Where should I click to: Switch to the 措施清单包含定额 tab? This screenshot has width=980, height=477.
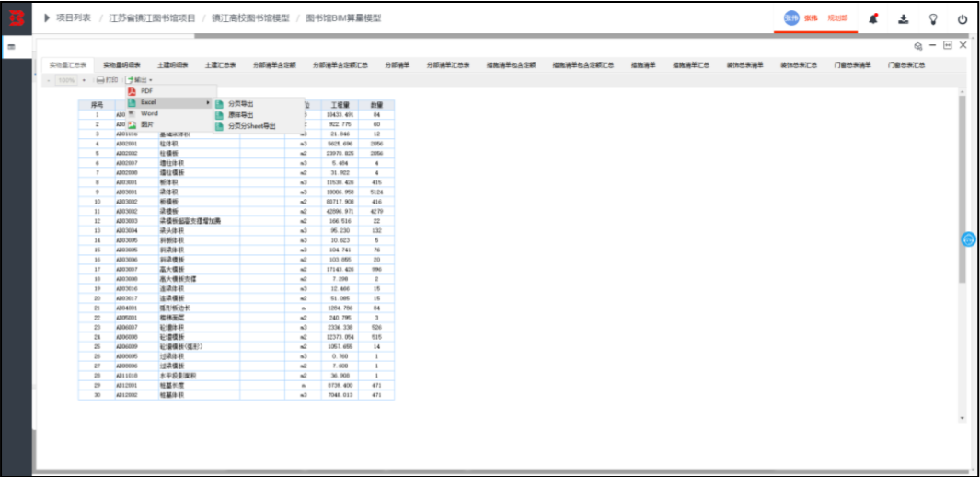tap(512, 65)
